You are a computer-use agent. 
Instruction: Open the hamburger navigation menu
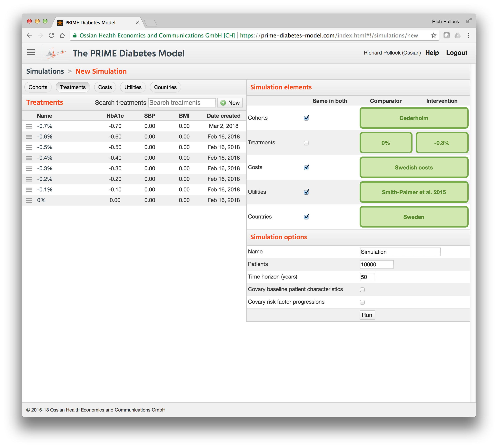pyautogui.click(x=31, y=52)
